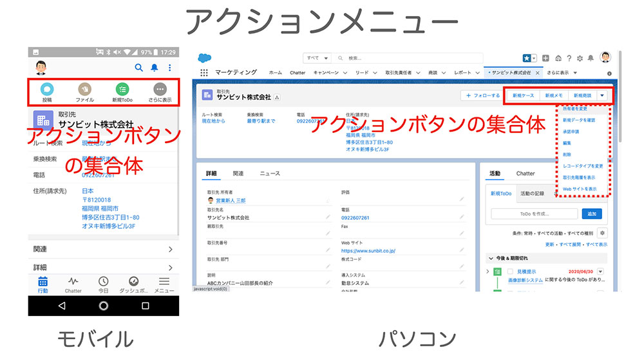Tap the ファイル file action icon
Image resolution: width=644 pixels, height=363 pixels.
click(x=84, y=89)
